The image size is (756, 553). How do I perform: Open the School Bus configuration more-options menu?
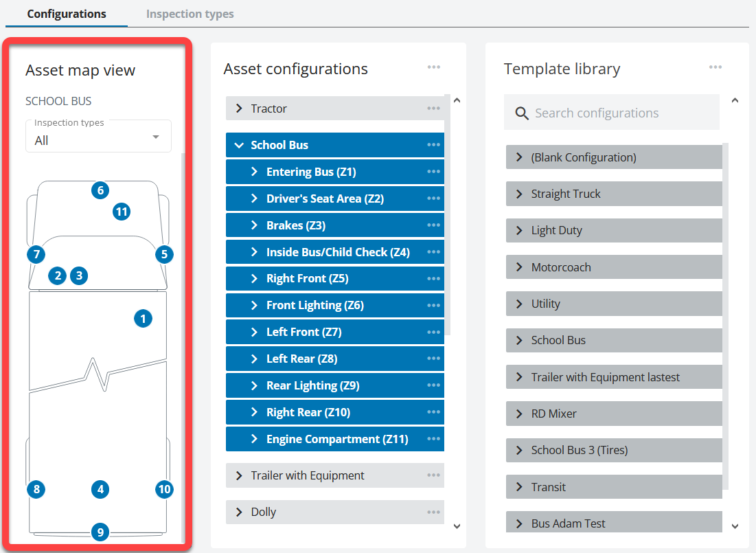tap(433, 145)
